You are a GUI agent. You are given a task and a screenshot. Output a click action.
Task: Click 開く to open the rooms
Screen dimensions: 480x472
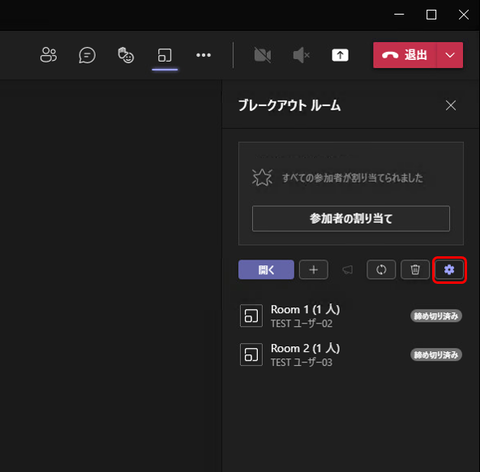(266, 270)
